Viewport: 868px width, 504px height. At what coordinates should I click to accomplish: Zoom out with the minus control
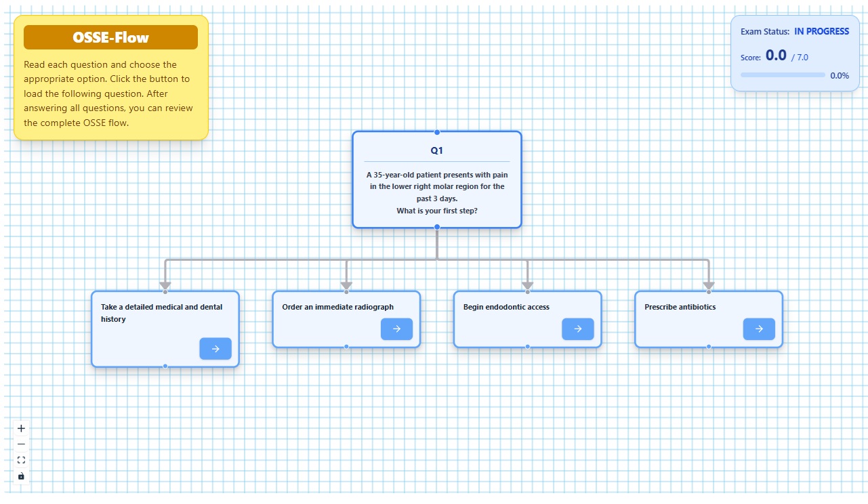point(21,444)
